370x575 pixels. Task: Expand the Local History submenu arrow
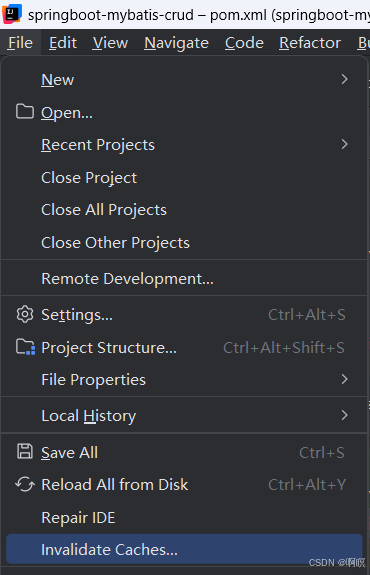point(344,415)
